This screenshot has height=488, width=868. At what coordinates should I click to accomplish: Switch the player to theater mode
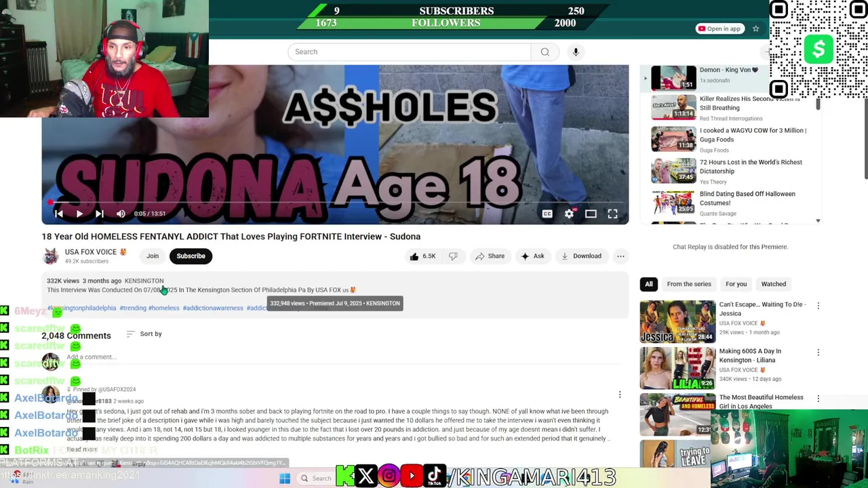(591, 213)
